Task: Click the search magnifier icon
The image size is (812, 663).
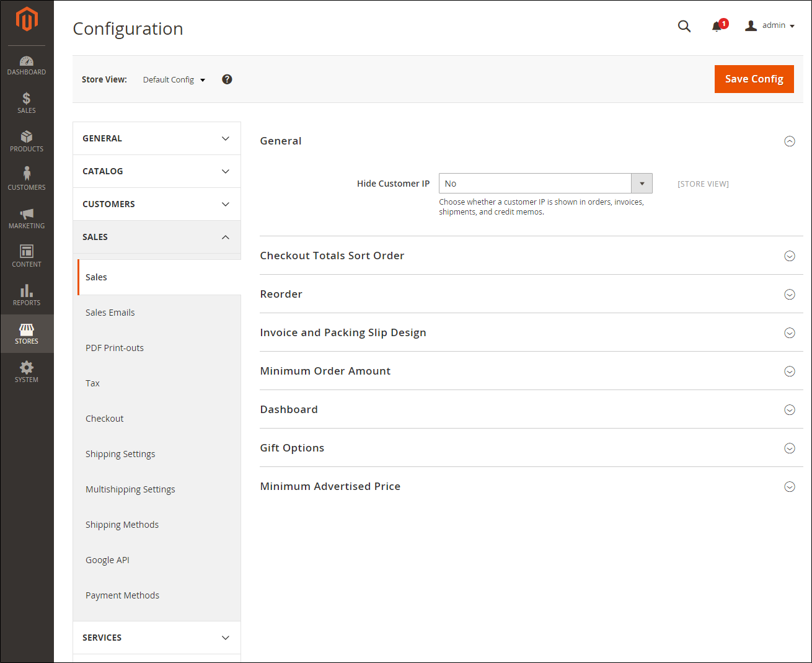Action: tap(684, 26)
